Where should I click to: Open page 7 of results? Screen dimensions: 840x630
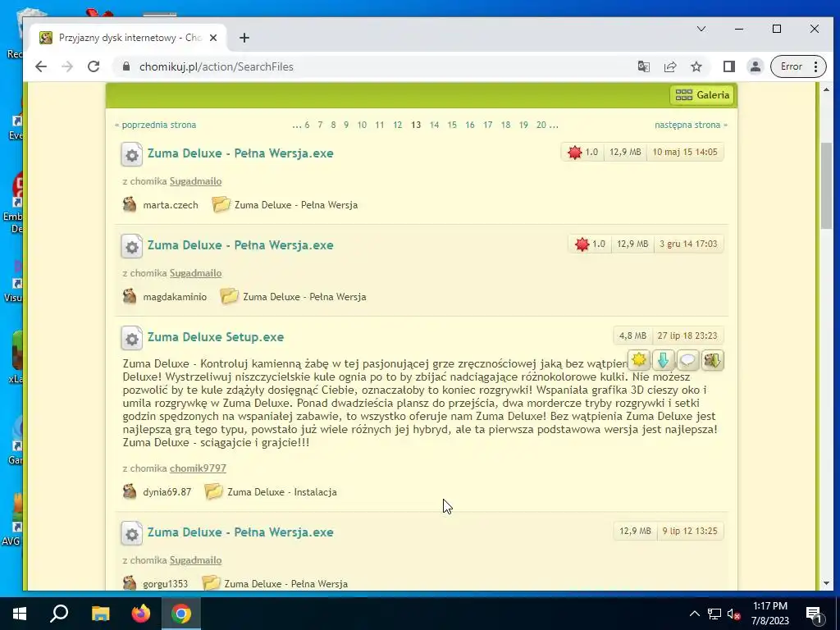point(320,125)
